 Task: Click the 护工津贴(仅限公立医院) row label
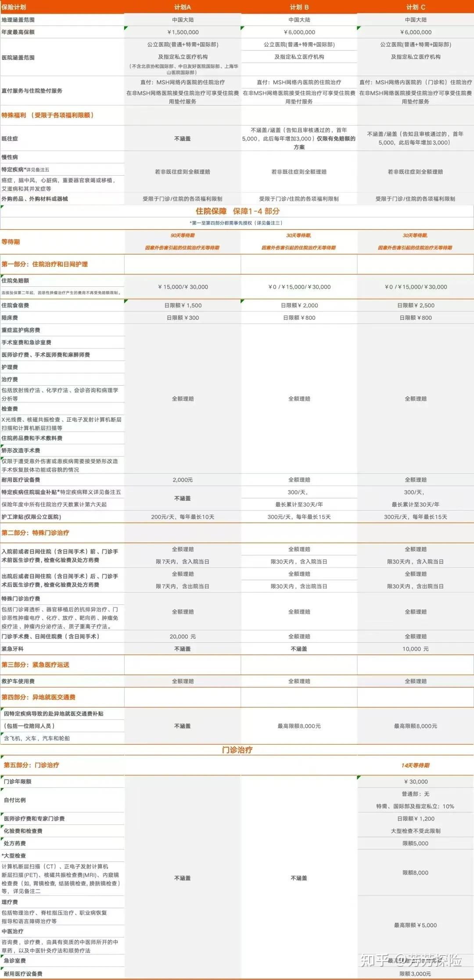click(x=32, y=517)
